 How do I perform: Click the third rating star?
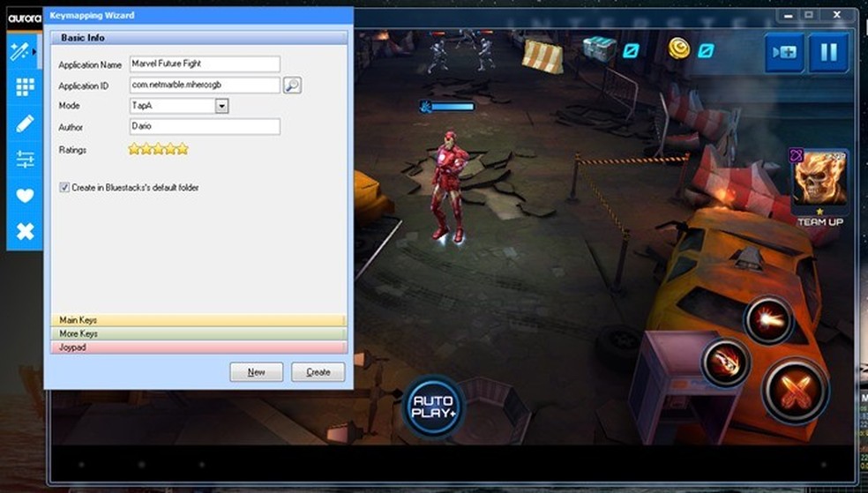point(158,149)
